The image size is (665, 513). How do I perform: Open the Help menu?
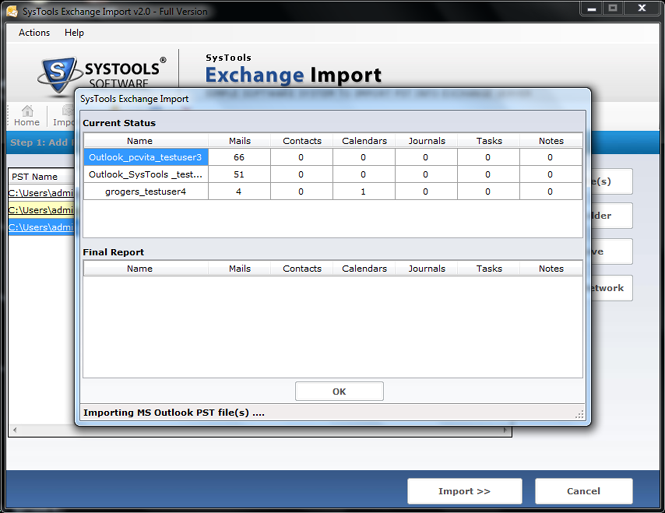pyautogui.click(x=74, y=33)
